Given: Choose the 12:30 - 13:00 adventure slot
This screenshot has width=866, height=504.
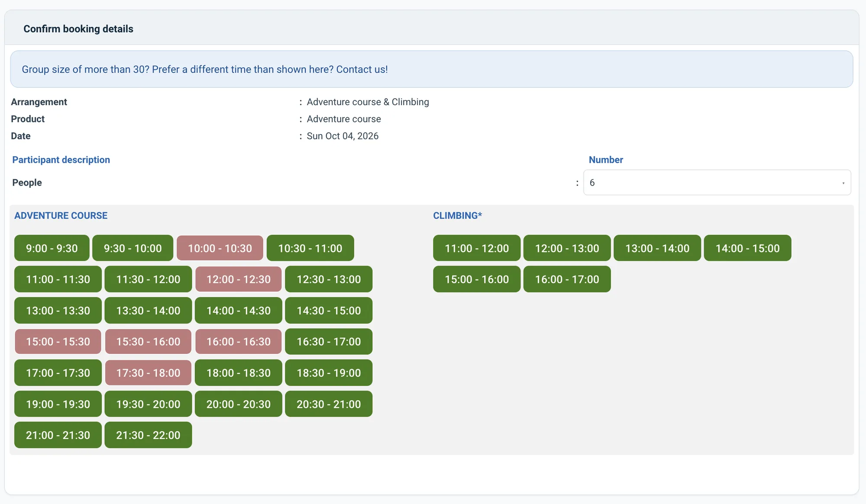Looking at the screenshot, I should coord(329,279).
